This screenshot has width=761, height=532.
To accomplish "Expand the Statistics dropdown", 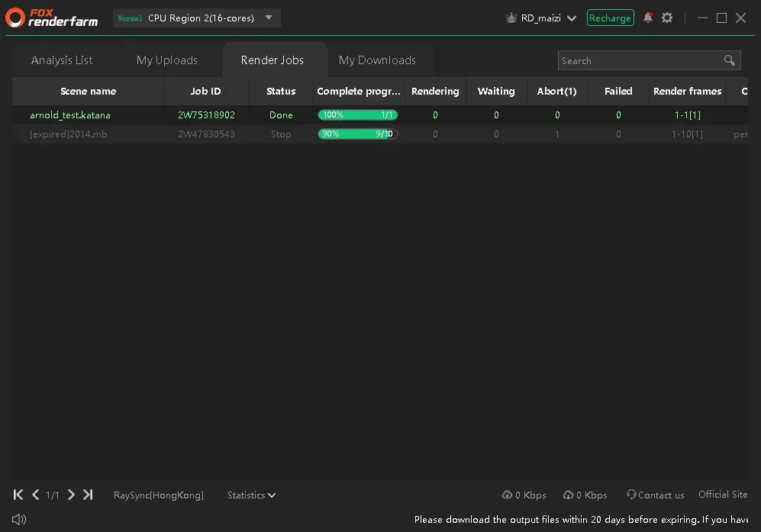I will pyautogui.click(x=251, y=495).
